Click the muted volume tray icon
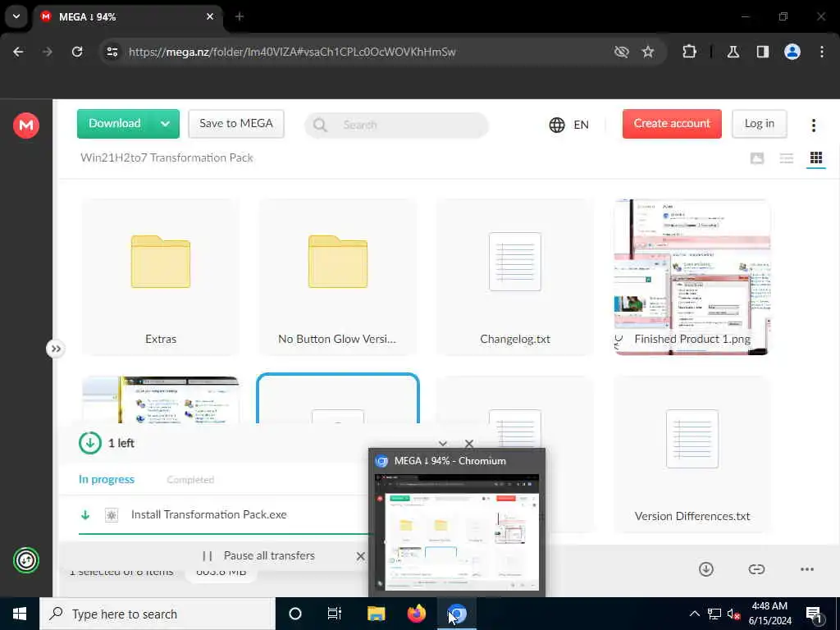Viewport: 840px width, 630px height. point(734,614)
